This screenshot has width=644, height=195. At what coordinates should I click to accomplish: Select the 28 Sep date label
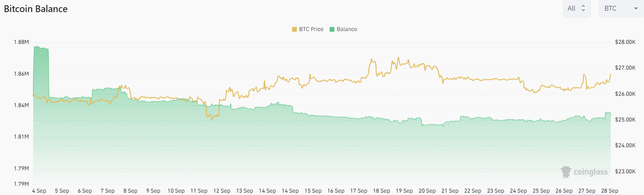(x=610, y=191)
